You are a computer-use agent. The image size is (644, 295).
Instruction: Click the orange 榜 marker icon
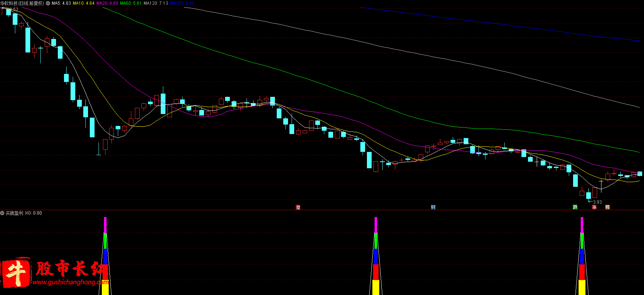click(607, 207)
